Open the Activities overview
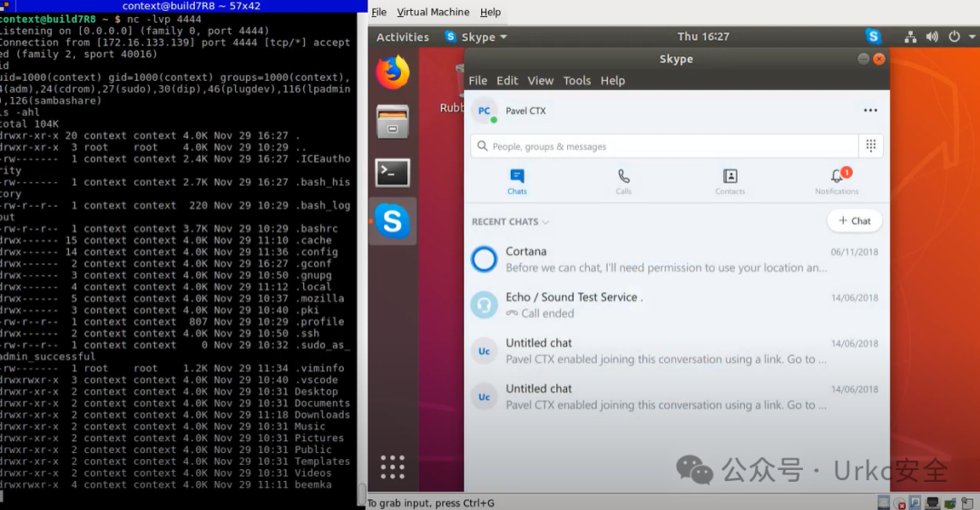Viewport: 980px width, 510px height. pos(403,37)
